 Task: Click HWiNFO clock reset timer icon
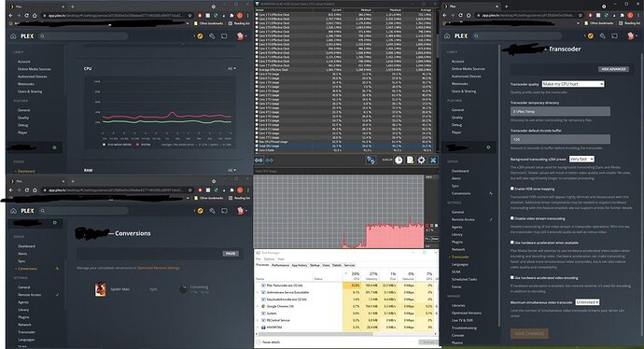pos(399,161)
